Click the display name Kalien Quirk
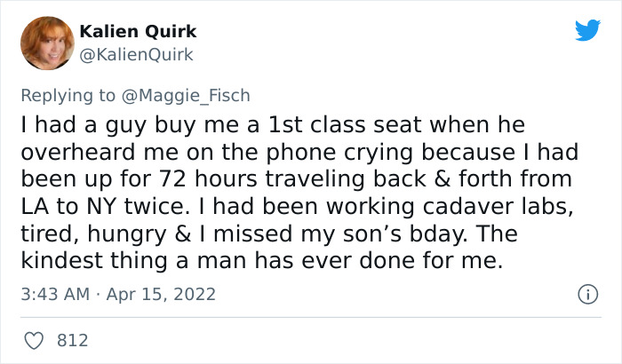 pyautogui.click(x=138, y=32)
